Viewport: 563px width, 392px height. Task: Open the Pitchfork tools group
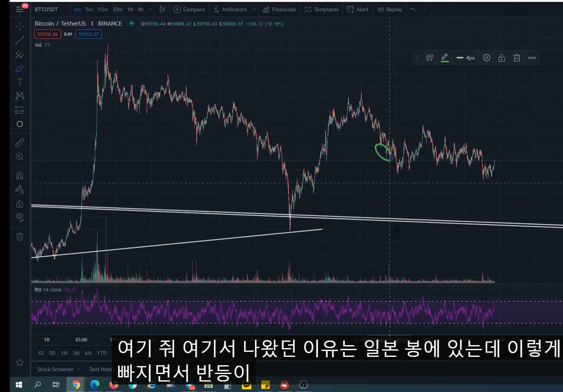(x=20, y=54)
